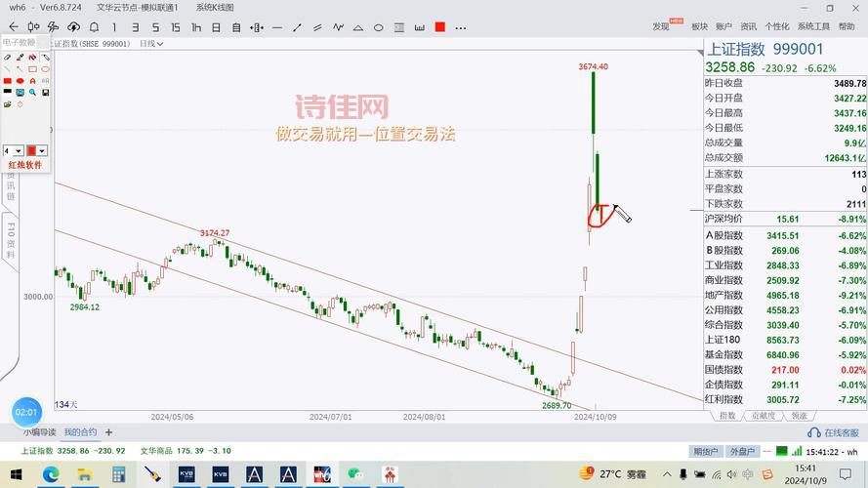
Task: Click the 期货户 button
Action: click(x=706, y=452)
